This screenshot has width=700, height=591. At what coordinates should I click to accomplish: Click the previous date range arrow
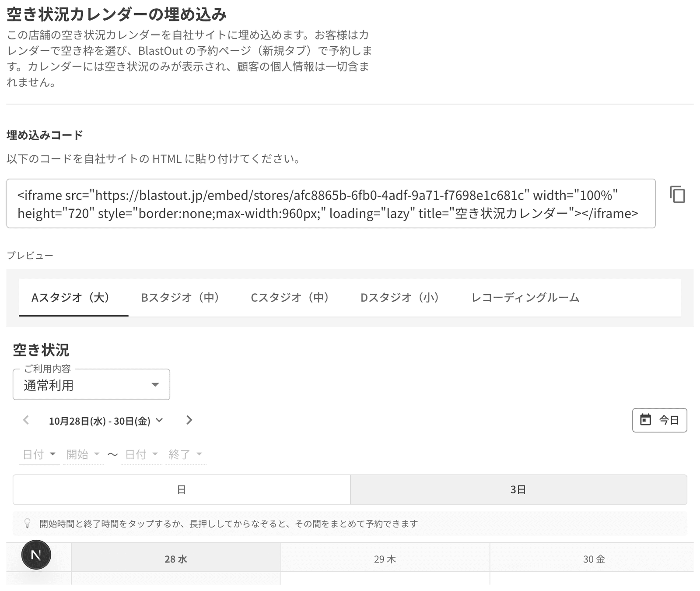(x=26, y=420)
